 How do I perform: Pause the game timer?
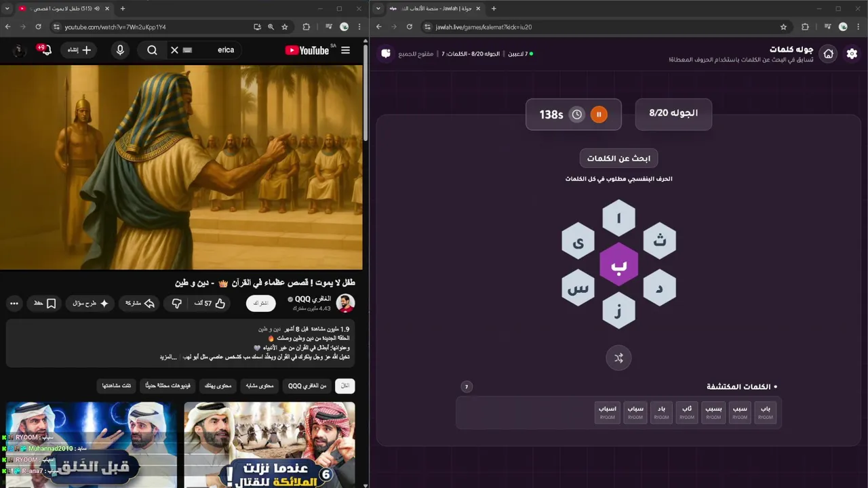pyautogui.click(x=599, y=115)
